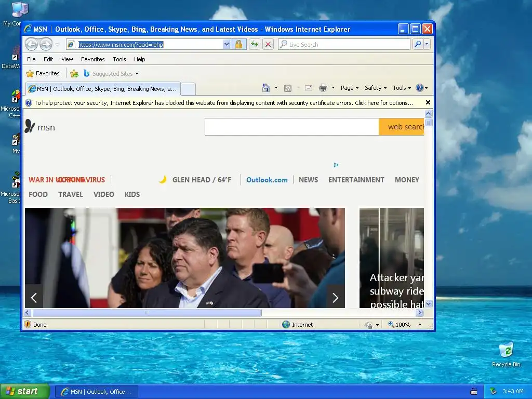Open the FOOD section link
This screenshot has width=532, height=399.
pyautogui.click(x=38, y=194)
